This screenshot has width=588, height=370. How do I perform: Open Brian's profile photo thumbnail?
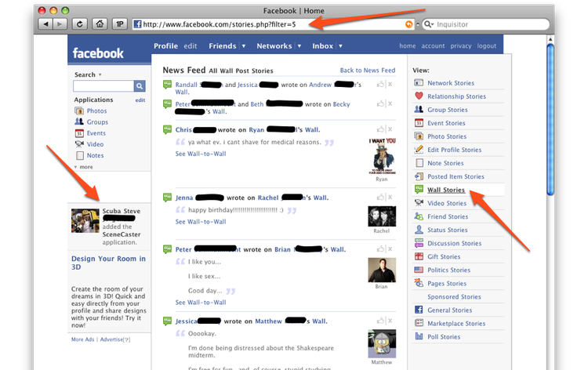[382, 270]
